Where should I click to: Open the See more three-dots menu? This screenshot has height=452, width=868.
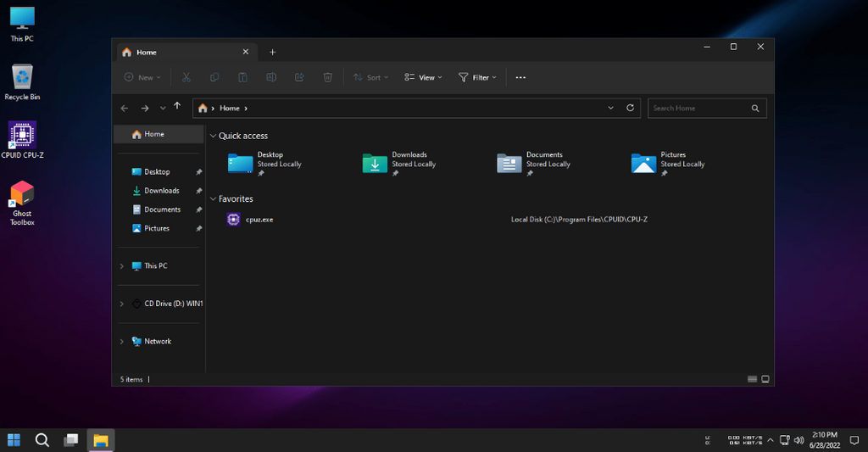point(520,77)
